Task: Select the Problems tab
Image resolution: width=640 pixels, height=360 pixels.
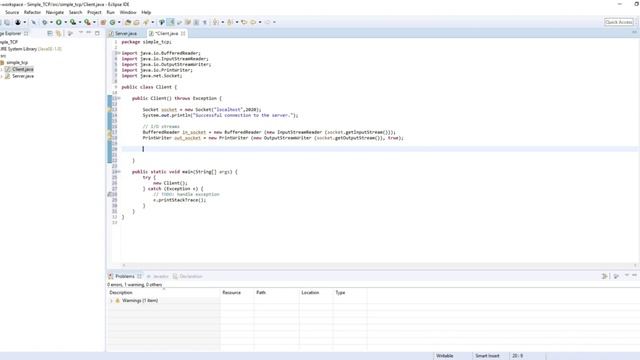Action: pyautogui.click(x=124, y=276)
